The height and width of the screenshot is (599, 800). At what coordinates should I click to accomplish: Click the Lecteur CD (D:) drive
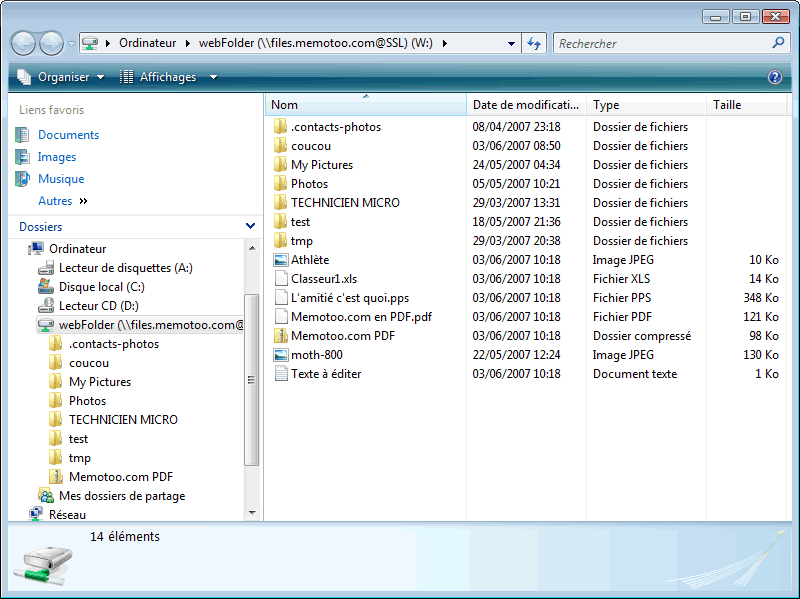[x=98, y=306]
